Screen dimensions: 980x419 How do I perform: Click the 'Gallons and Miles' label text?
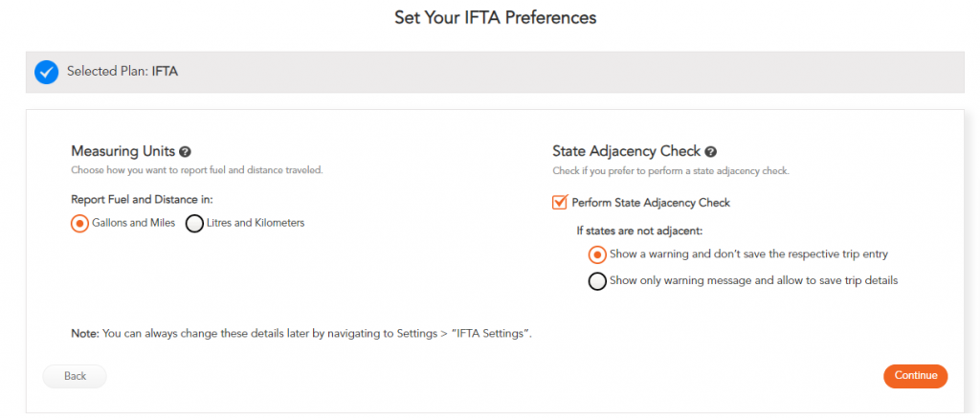point(134,222)
